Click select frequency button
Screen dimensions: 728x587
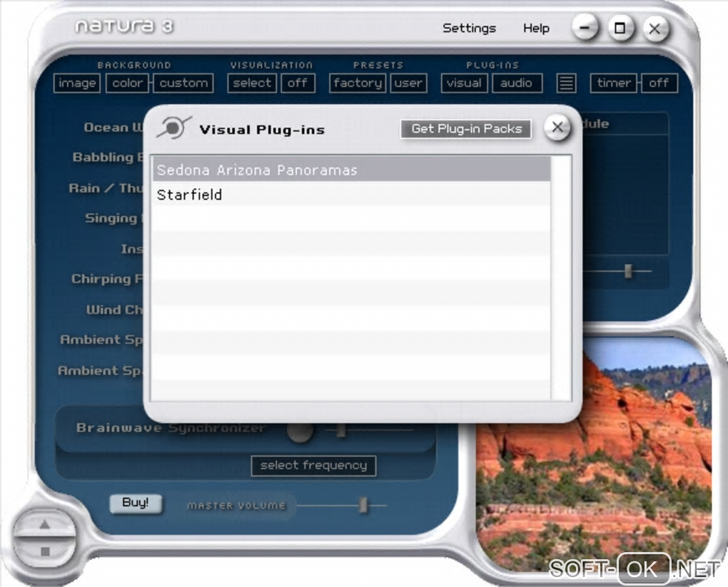coord(313,466)
